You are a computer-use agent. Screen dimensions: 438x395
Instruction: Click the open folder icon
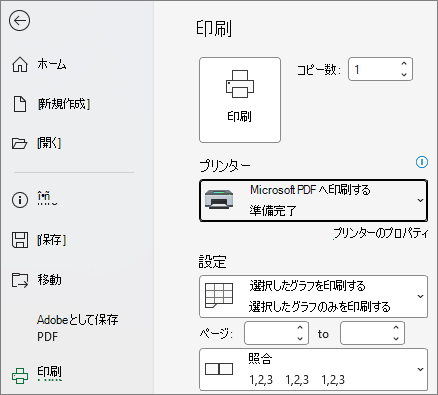click(19, 143)
